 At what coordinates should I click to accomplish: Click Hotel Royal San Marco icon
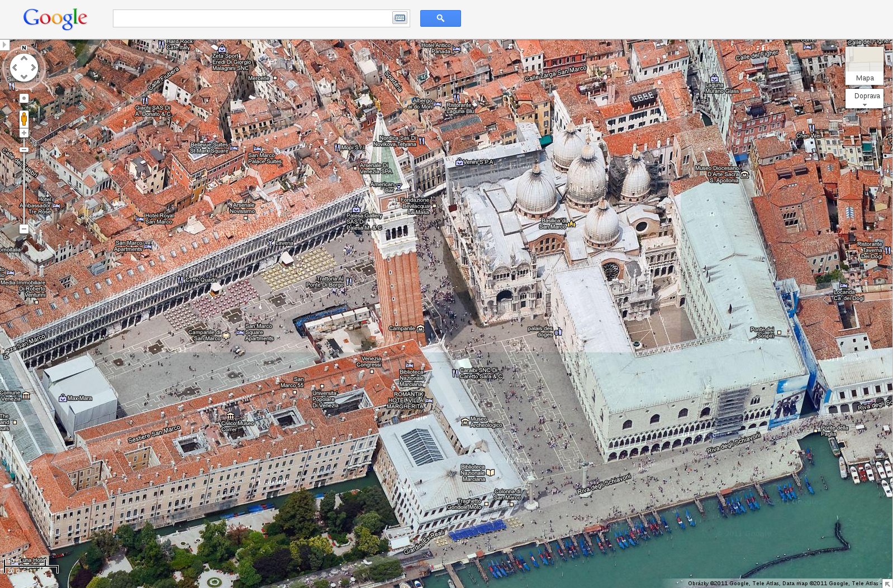(139, 219)
